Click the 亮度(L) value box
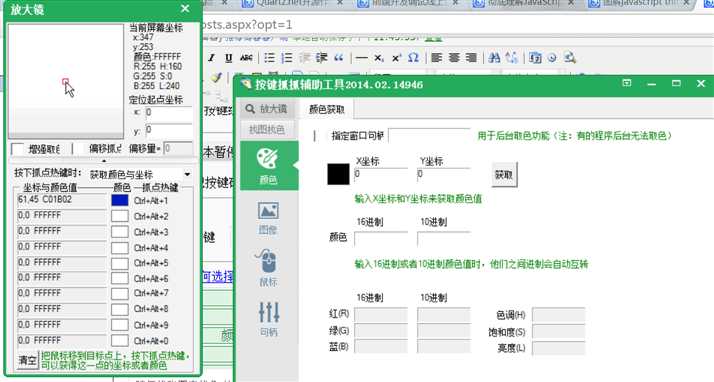The width and height of the screenshot is (714, 382). (x=558, y=348)
